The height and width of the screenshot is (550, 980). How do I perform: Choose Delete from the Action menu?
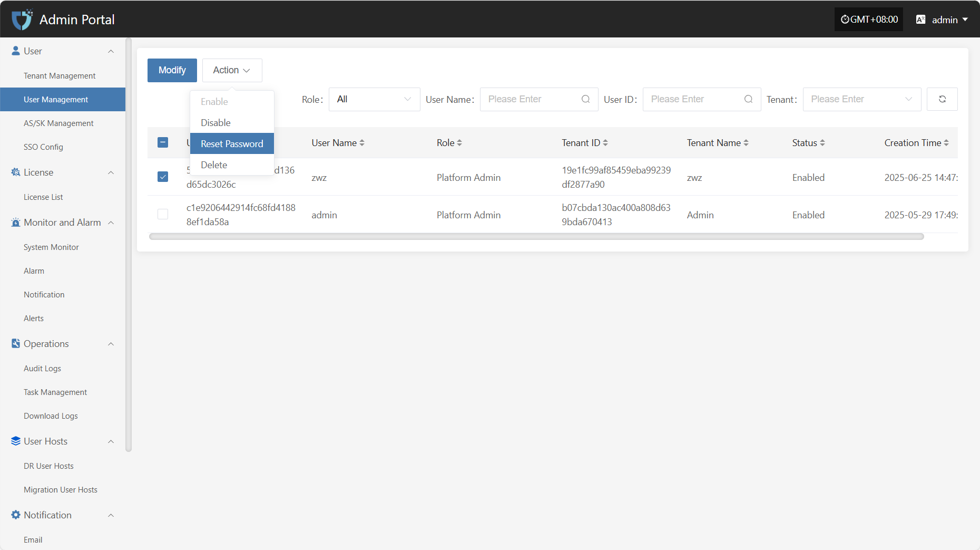click(232, 165)
